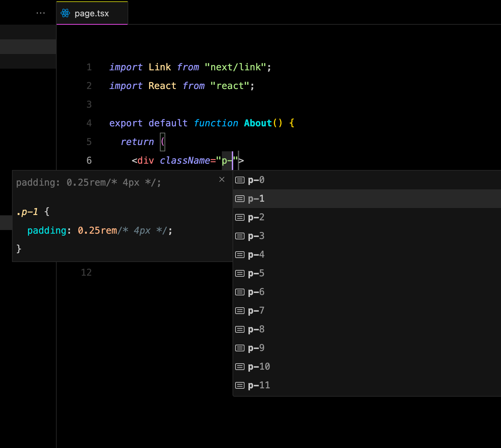Select p-0 from the suggestions list
Screen dimensions: 501x448
coord(256,180)
